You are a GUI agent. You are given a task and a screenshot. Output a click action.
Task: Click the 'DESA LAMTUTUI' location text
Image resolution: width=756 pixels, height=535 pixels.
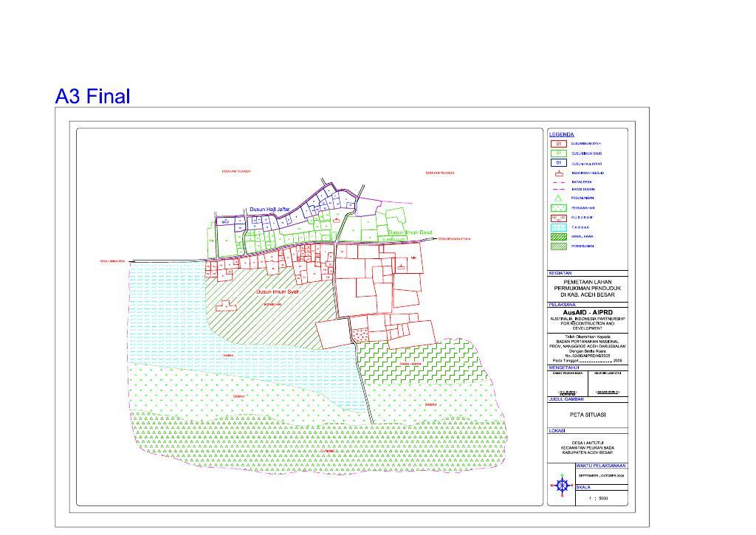tap(587, 443)
